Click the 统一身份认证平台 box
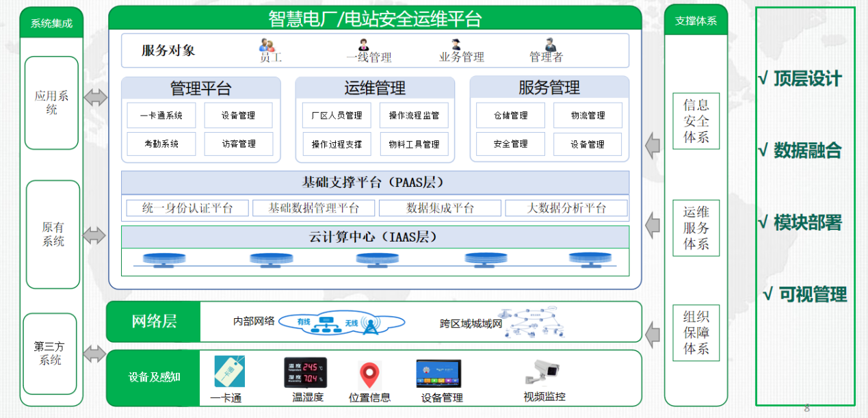 [x=187, y=208]
